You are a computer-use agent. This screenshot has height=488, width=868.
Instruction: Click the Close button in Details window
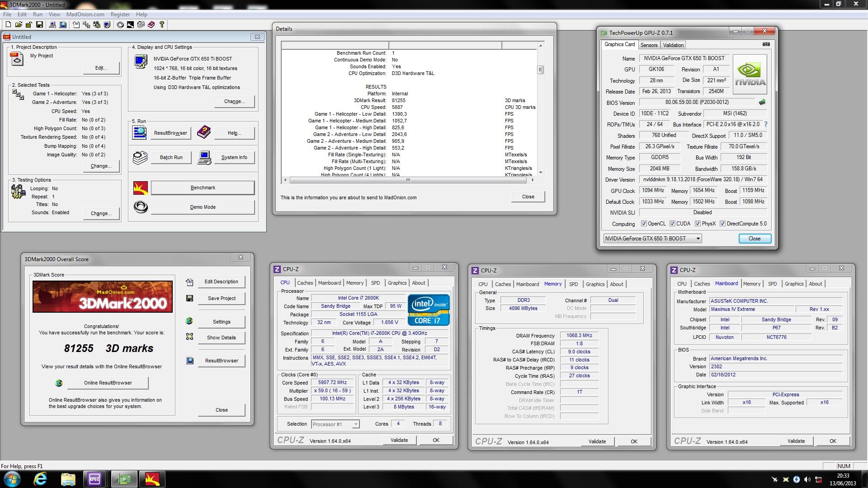click(x=528, y=197)
